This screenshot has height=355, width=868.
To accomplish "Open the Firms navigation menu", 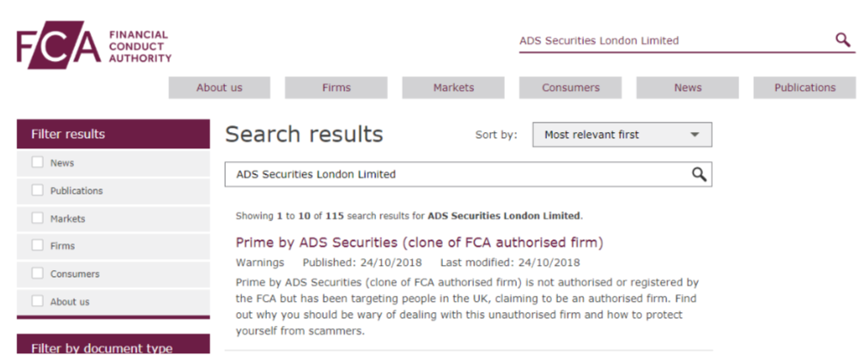I will click(336, 87).
